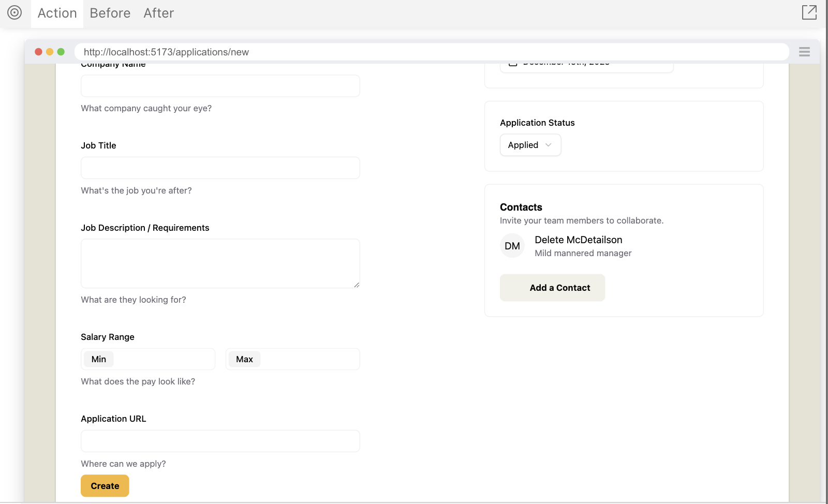Click the red traffic-light dot
The width and height of the screenshot is (828, 504).
38,52
